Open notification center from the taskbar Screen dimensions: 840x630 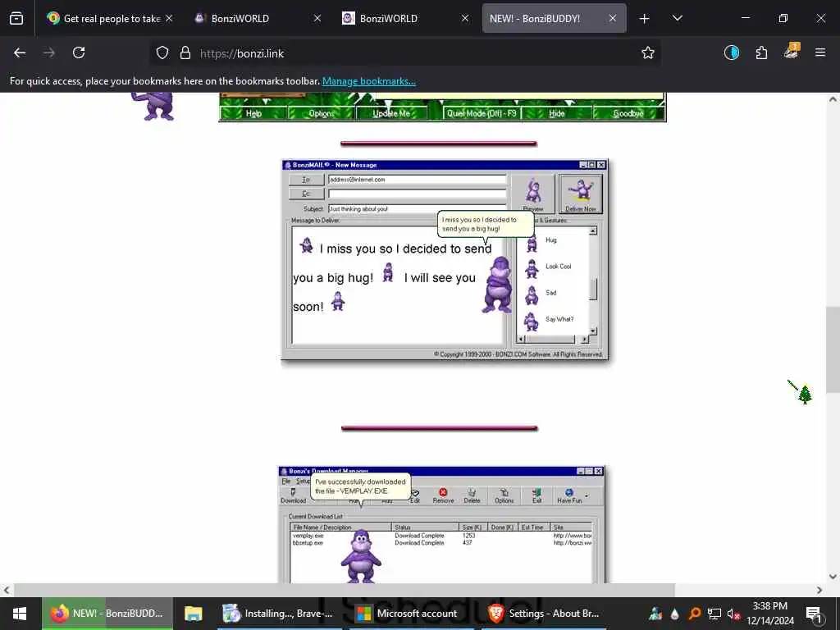815,614
